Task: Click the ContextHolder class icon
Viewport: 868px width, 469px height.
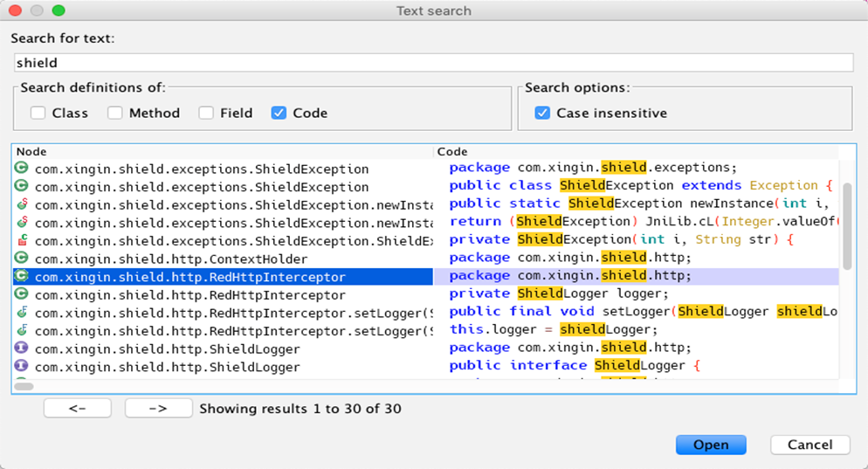Action: click(22, 259)
